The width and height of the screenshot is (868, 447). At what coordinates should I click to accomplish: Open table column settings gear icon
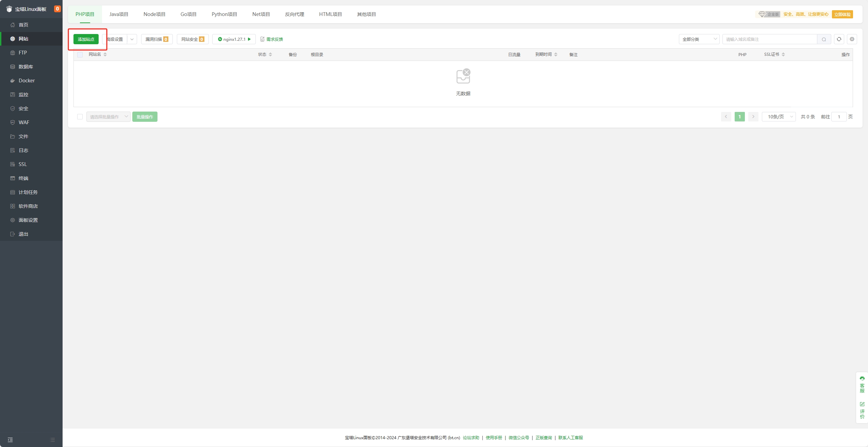(x=852, y=39)
